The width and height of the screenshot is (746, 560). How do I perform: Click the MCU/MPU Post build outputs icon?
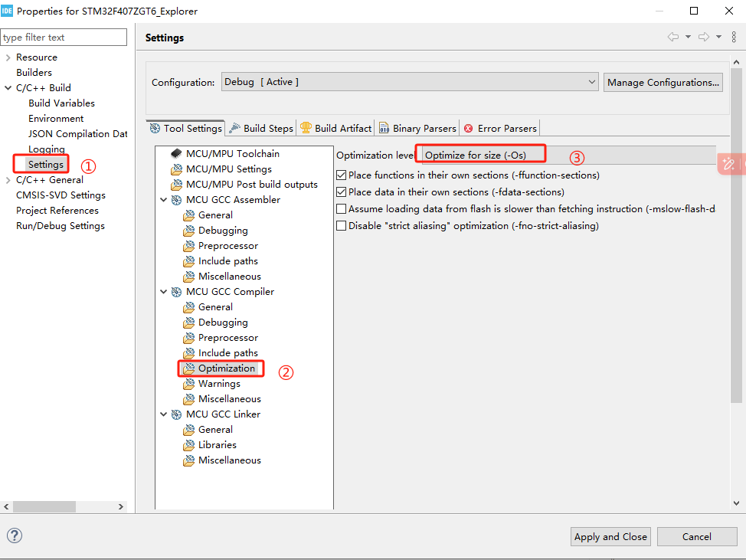(176, 184)
